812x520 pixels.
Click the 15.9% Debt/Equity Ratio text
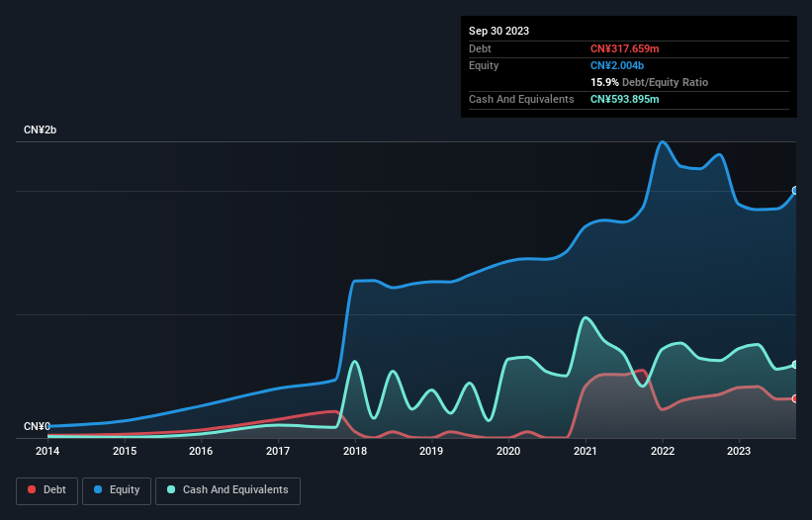point(649,82)
